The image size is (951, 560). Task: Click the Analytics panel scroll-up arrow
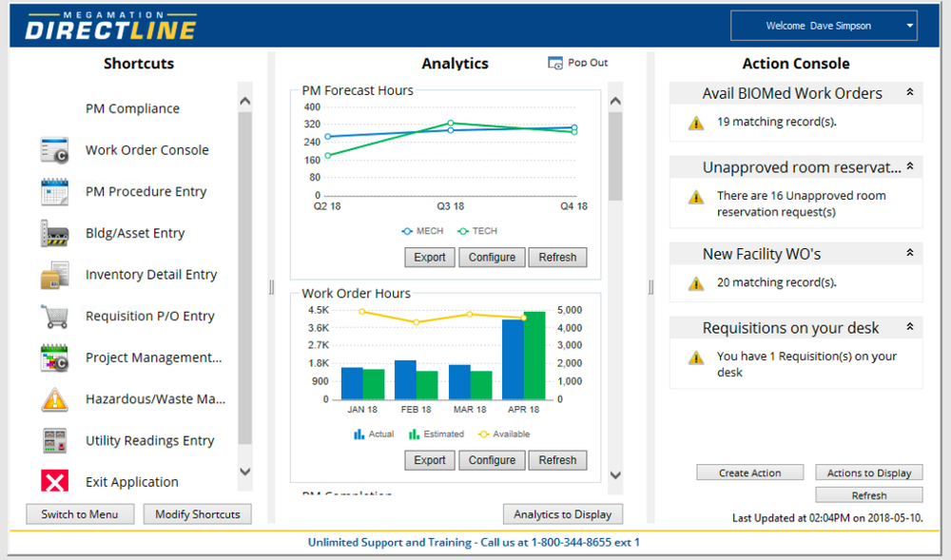pyautogui.click(x=615, y=101)
